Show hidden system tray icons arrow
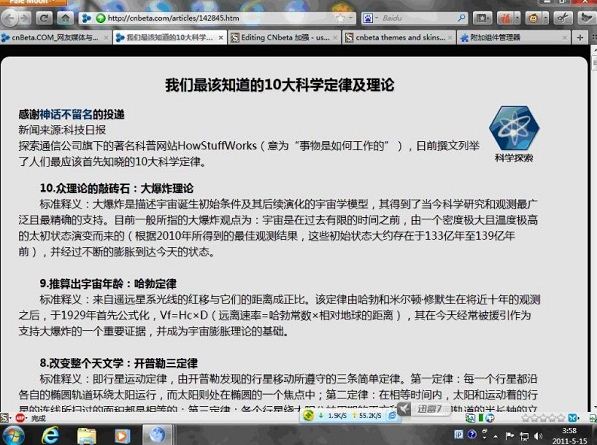Screen dimensions: 597x445 (x=495, y=436)
